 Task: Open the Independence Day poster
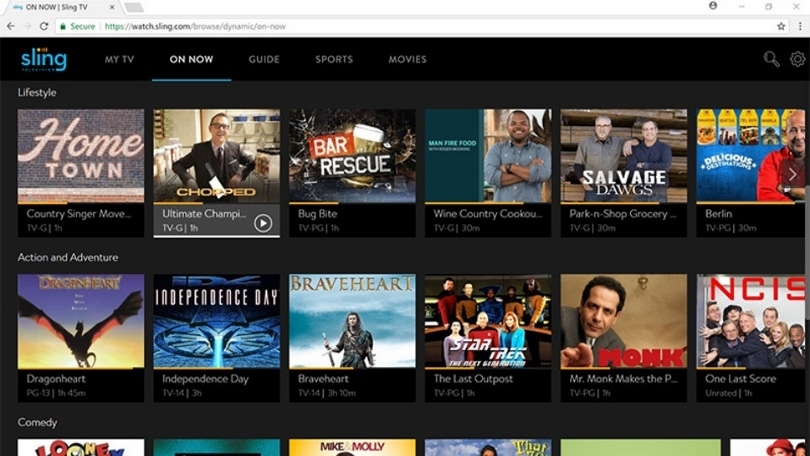(217, 321)
